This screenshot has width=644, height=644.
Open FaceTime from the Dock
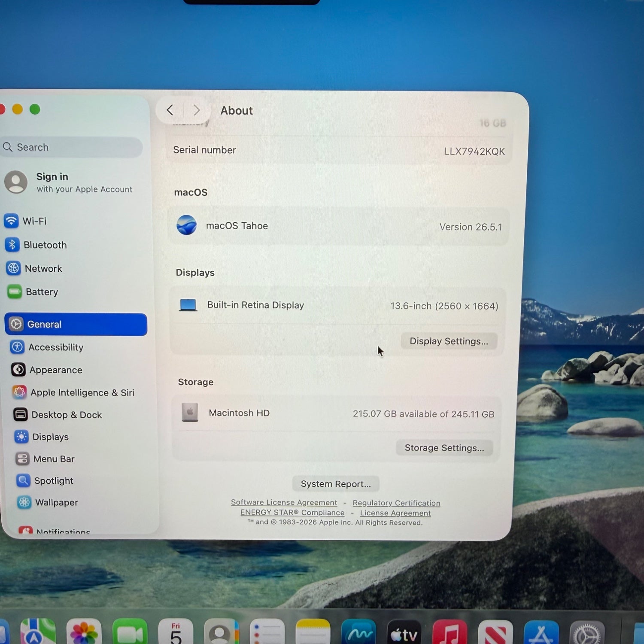click(x=130, y=632)
